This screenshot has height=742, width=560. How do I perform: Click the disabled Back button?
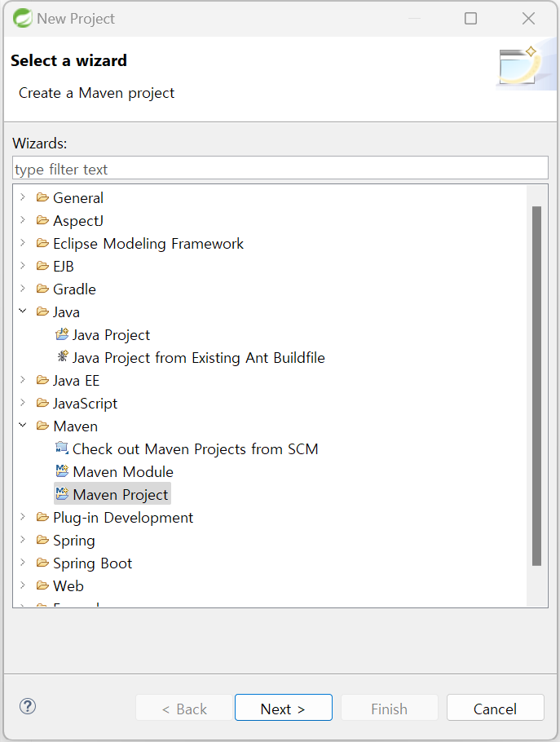tap(184, 708)
